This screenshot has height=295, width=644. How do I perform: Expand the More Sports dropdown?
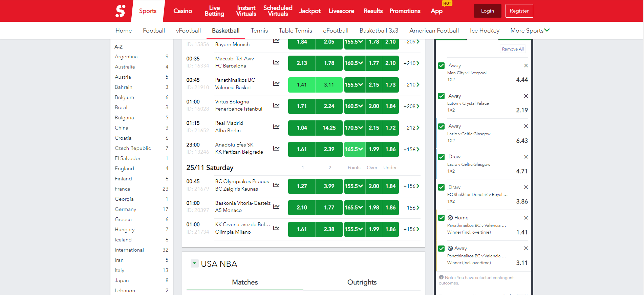(530, 31)
